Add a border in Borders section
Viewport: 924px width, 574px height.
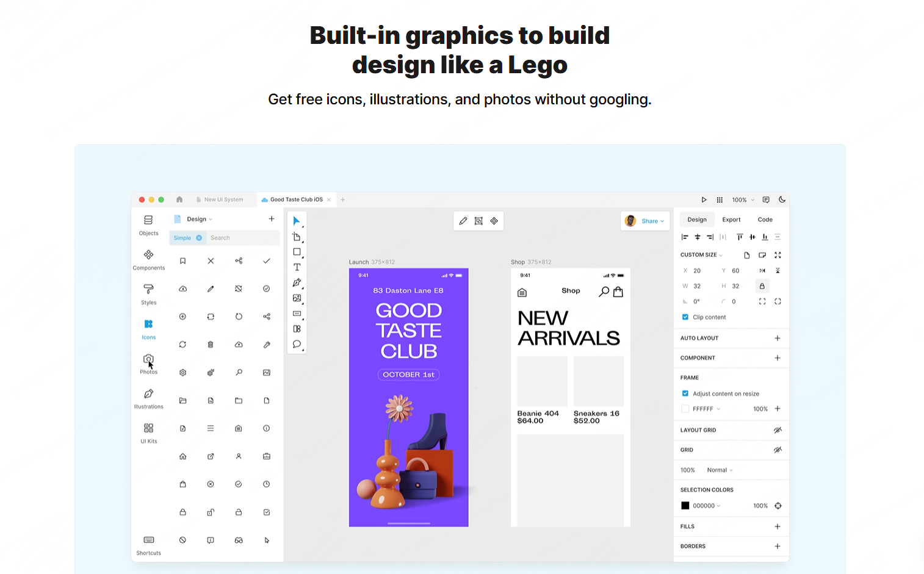[778, 547]
